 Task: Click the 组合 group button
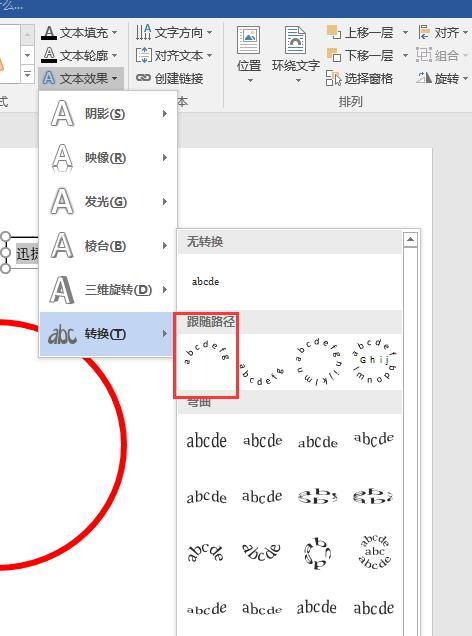coord(442,55)
